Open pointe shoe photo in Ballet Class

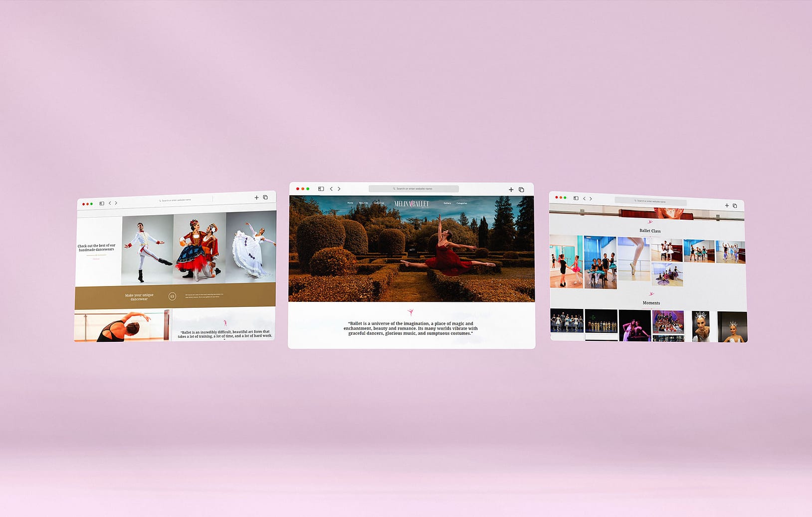[633, 258]
